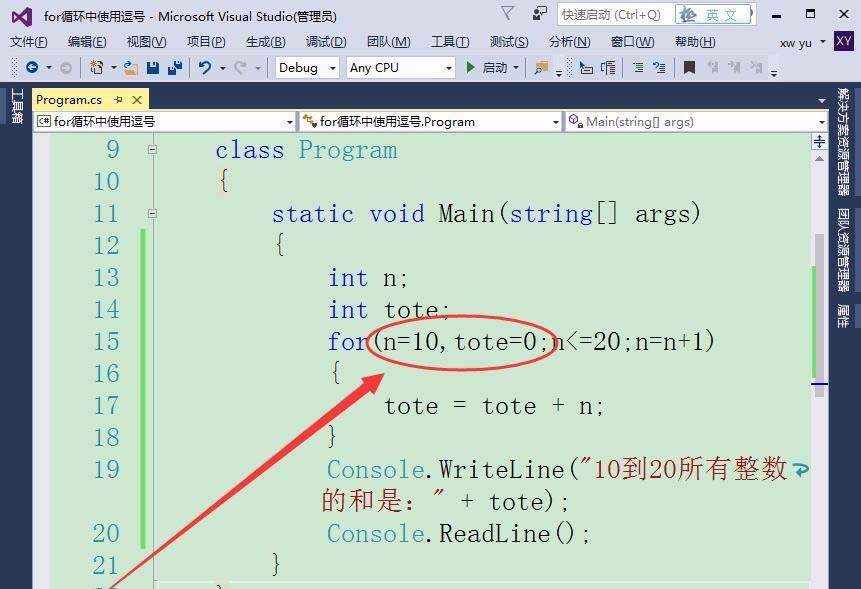
Task: Open the project scope dropdown for循环中使用逗号
Action: click(165, 121)
